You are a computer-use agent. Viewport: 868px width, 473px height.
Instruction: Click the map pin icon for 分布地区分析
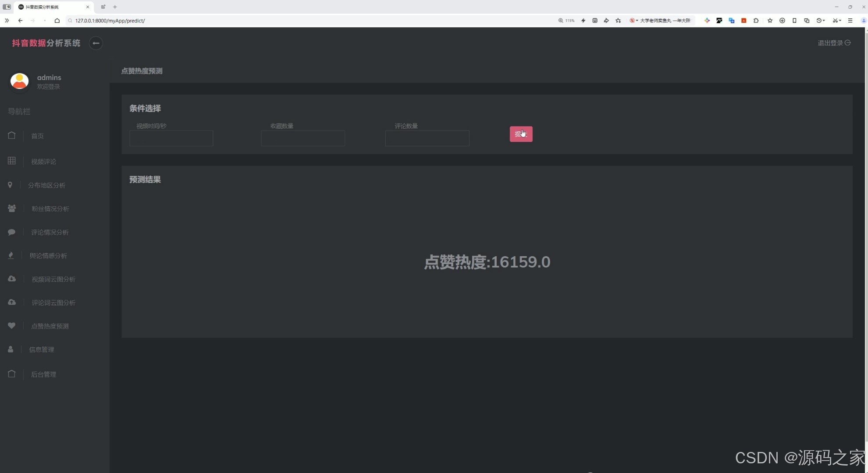10,185
